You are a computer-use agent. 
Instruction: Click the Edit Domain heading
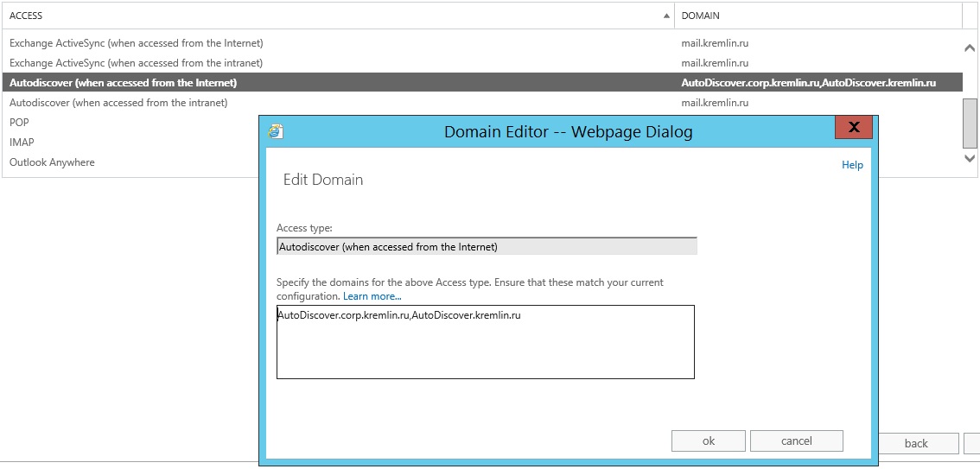[323, 180]
